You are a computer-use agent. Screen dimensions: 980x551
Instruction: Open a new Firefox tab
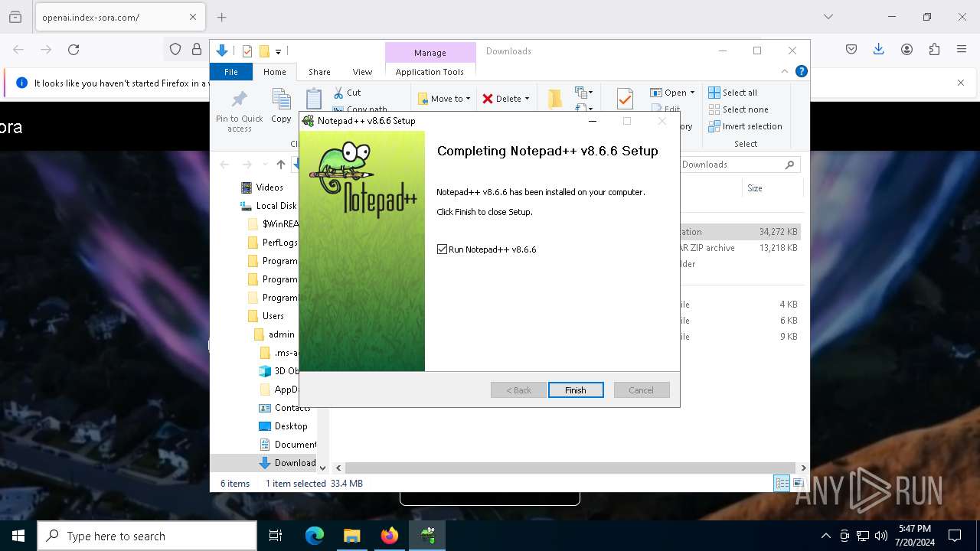coord(222,17)
